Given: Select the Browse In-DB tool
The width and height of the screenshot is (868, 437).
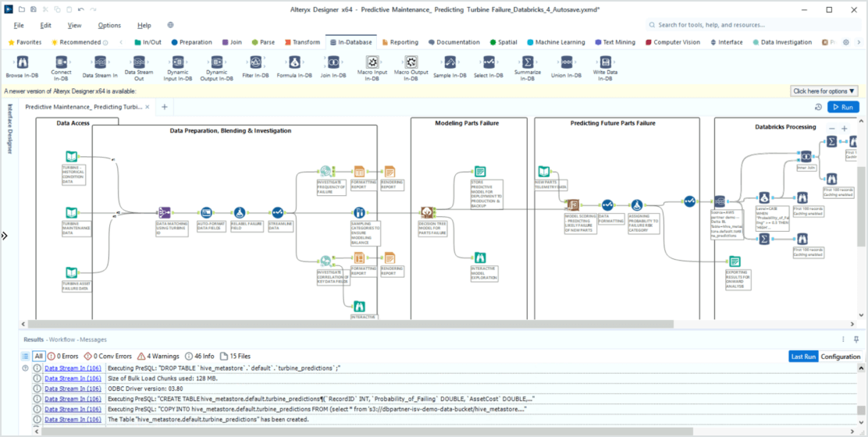Looking at the screenshot, I should (x=22, y=63).
